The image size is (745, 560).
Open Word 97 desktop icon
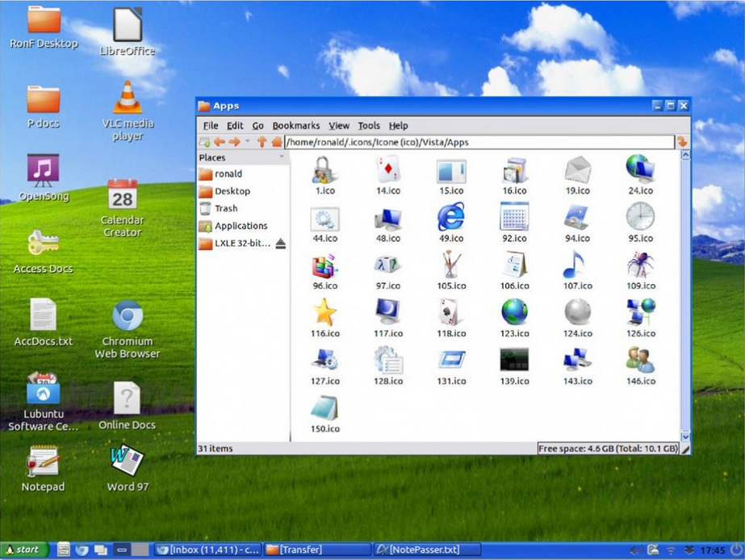coord(128,468)
